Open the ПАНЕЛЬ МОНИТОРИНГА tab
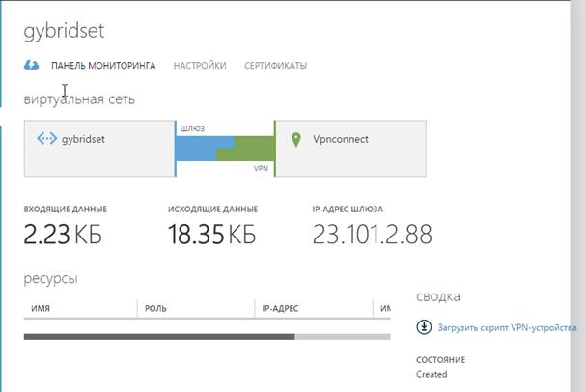585x392 pixels. [103, 66]
